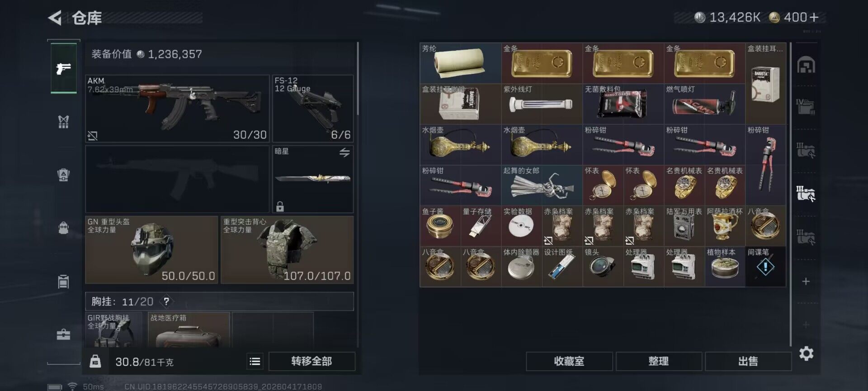This screenshot has height=391, width=868.
Task: Add a new storage box with plus
Action: pyautogui.click(x=806, y=281)
